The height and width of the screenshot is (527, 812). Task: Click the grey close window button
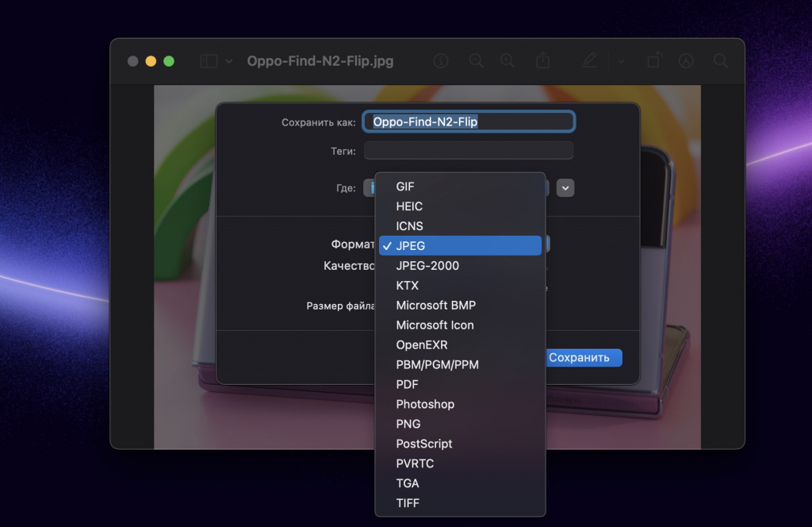[x=132, y=61]
